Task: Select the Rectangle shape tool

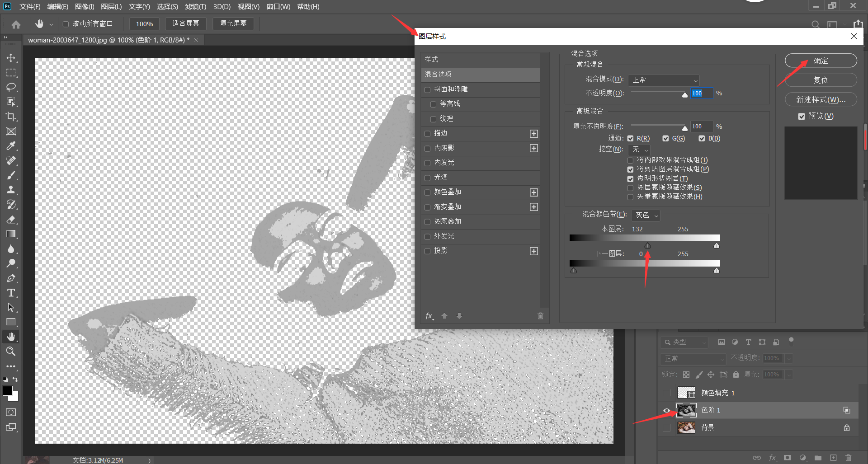Action: point(11,322)
